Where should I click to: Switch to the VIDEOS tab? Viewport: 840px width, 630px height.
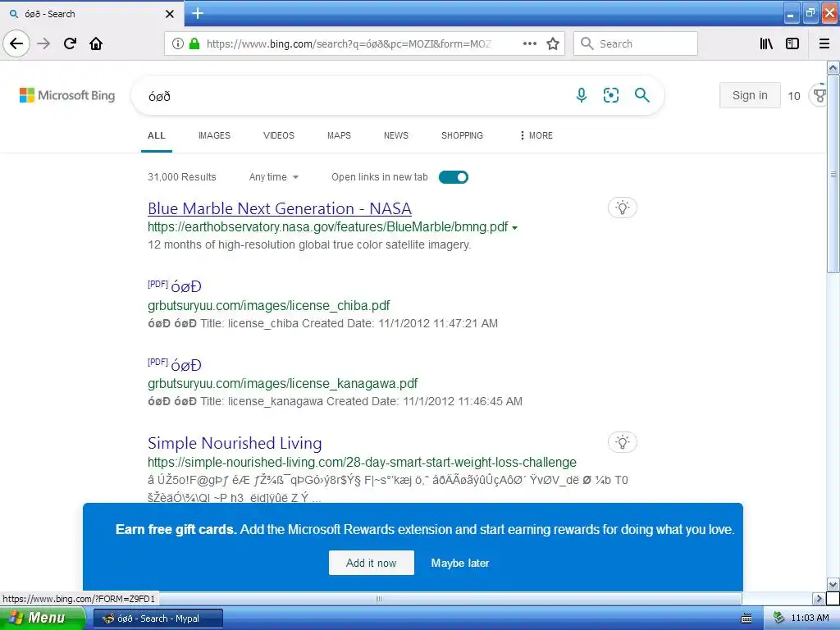tap(279, 135)
